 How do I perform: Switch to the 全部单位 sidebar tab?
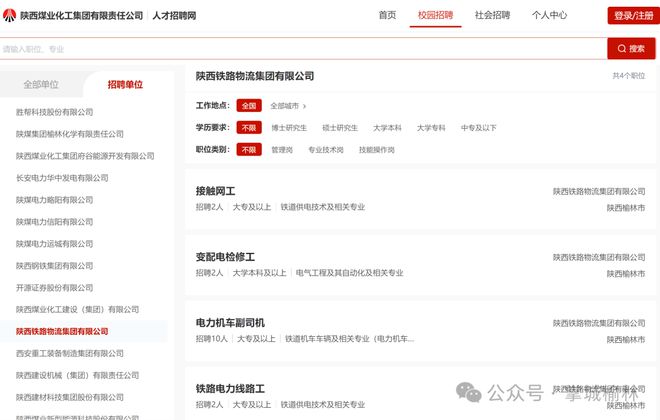[41, 85]
